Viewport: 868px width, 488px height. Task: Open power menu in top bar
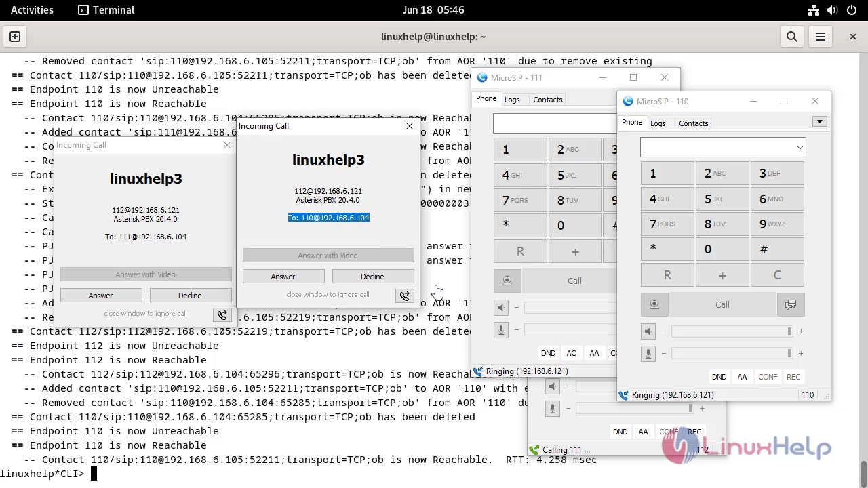coord(852,10)
